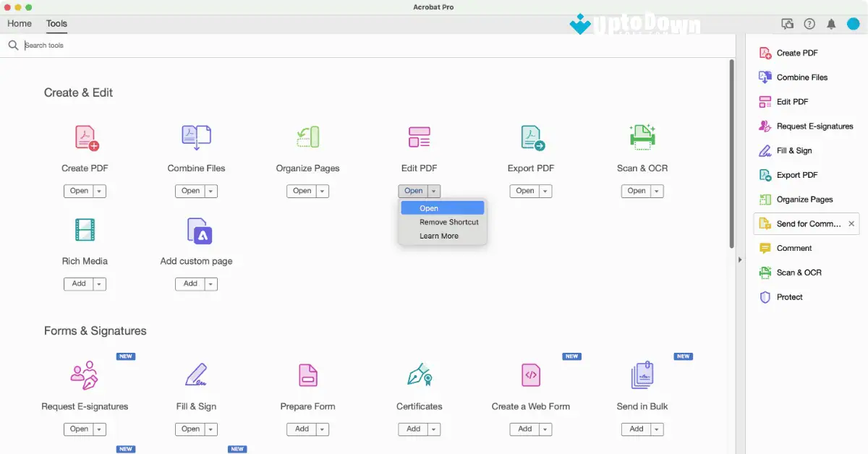Click the Create a Web Form icon
868x454 pixels.
click(530, 375)
